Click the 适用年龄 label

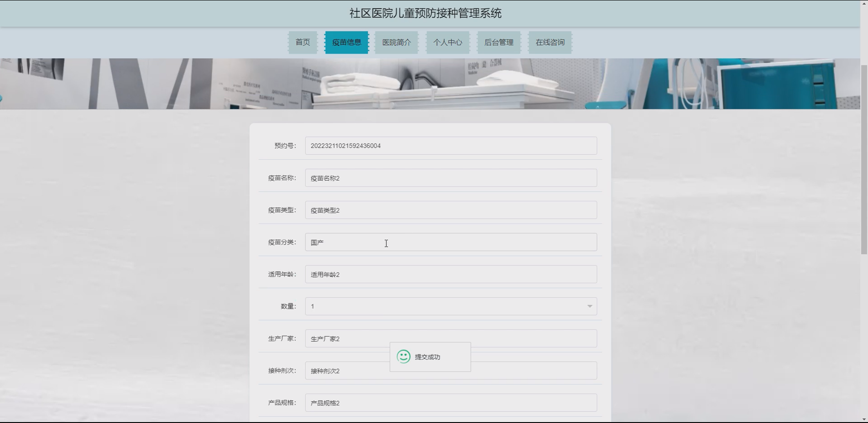click(x=282, y=274)
